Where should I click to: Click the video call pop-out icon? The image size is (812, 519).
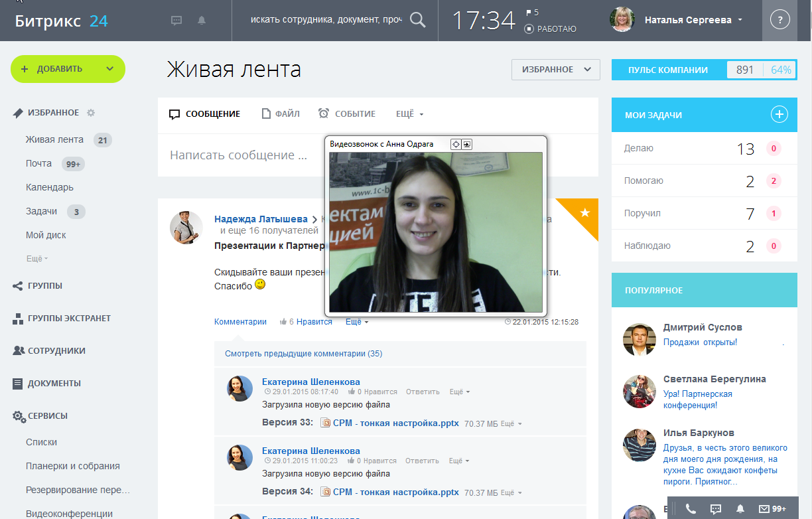pyautogui.click(x=466, y=144)
